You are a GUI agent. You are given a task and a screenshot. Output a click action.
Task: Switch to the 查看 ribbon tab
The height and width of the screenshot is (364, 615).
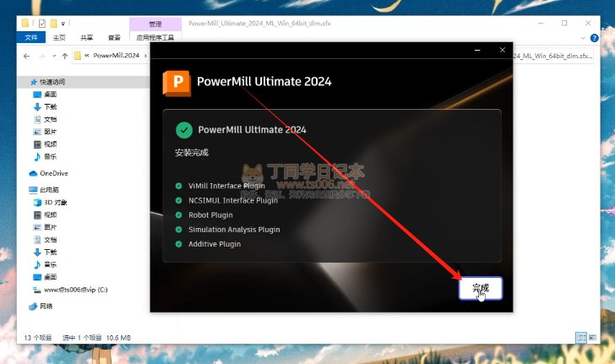pos(114,38)
